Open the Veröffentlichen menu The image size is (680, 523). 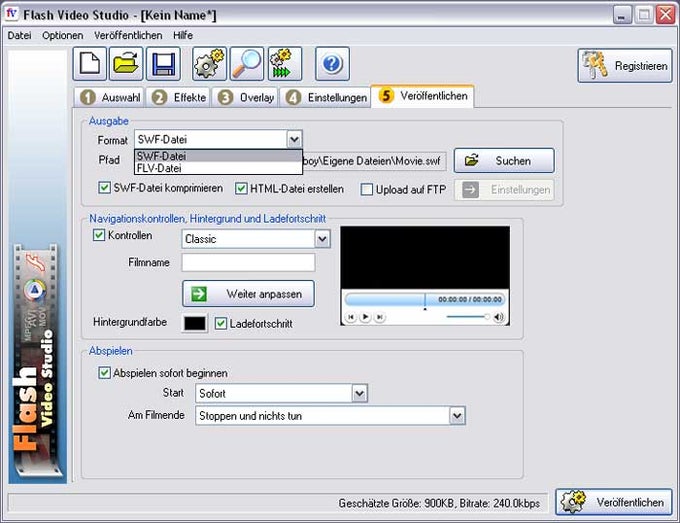[x=128, y=36]
